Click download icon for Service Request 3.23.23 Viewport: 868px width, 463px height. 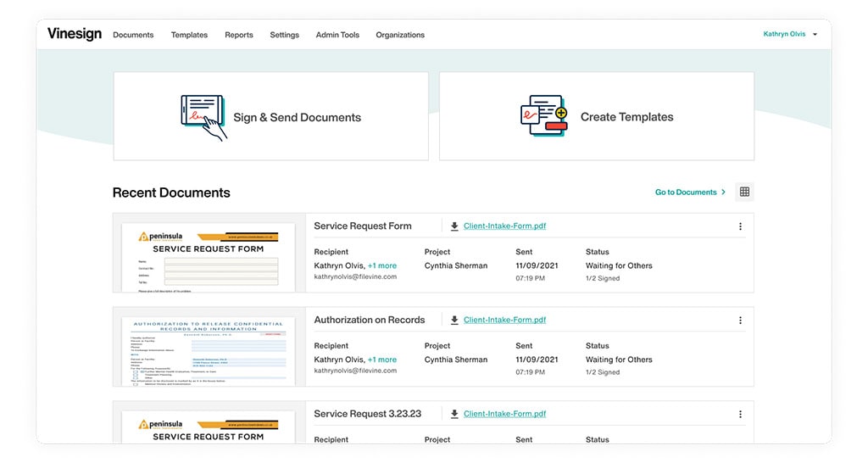(x=454, y=415)
